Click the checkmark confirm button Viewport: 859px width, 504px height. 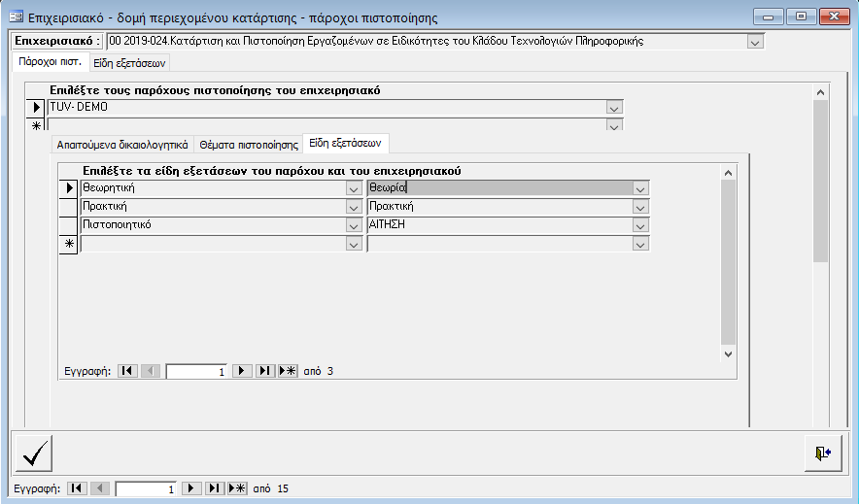[34, 453]
